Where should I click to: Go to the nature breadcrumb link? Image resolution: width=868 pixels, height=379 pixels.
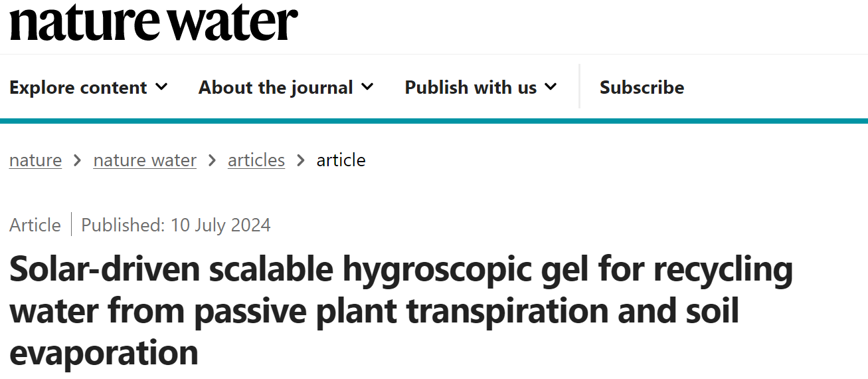[x=35, y=160]
